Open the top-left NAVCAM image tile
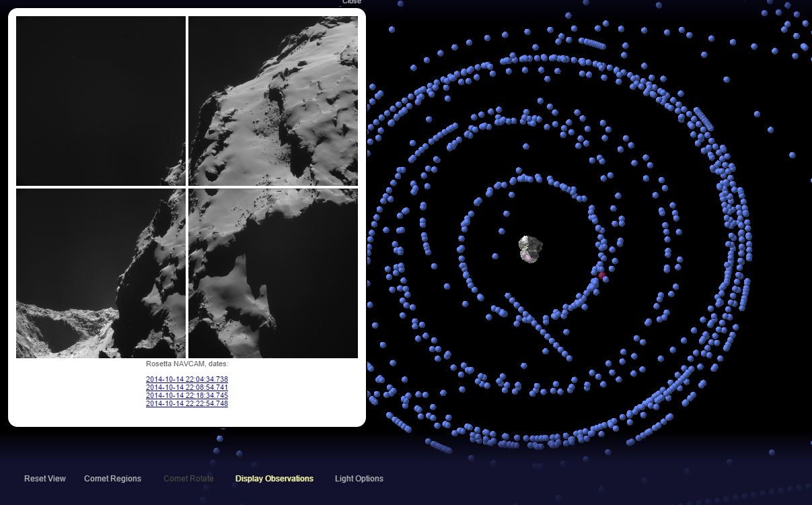This screenshot has height=505, width=812. (x=101, y=101)
